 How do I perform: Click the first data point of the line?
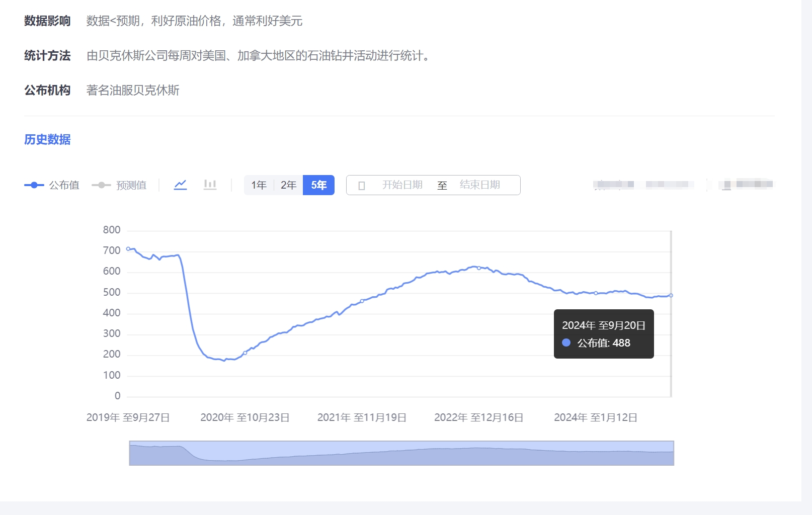point(128,248)
